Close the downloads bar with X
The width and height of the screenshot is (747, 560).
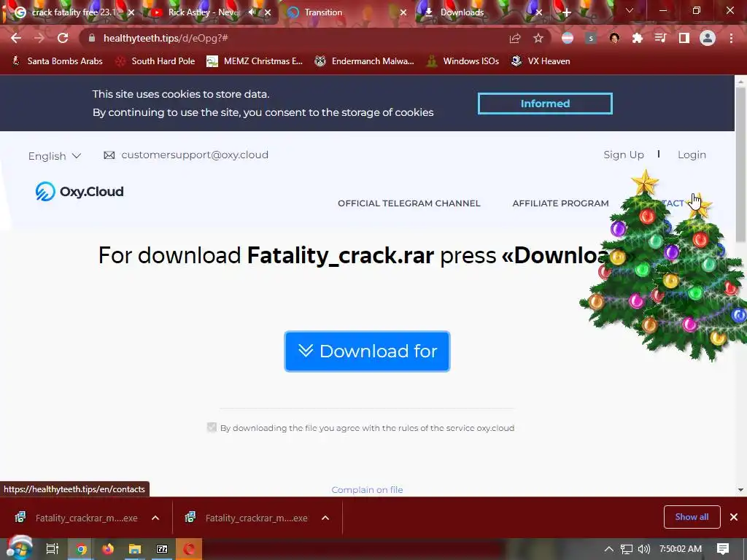click(x=734, y=517)
